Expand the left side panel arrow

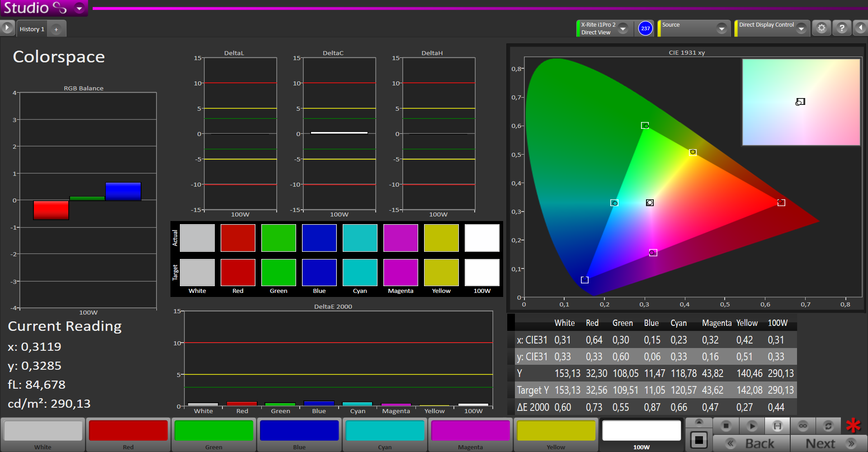coord(7,28)
